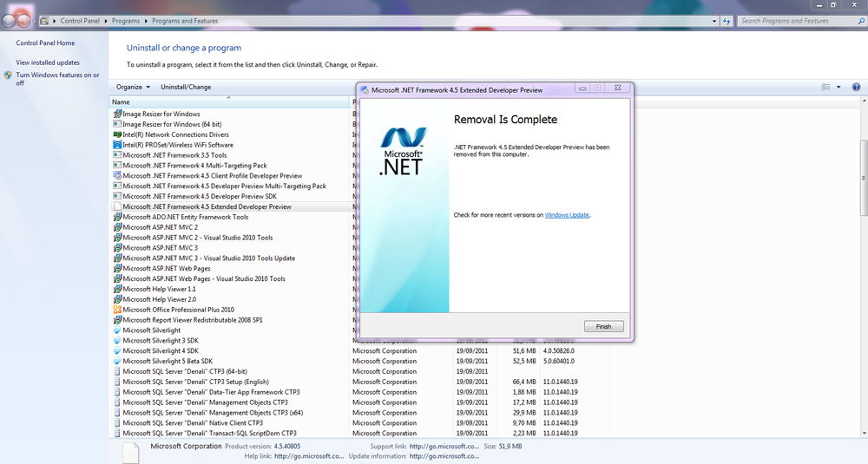This screenshot has height=464, width=868.
Task: Select the Microsoft Silverlight program icon
Action: click(x=117, y=330)
